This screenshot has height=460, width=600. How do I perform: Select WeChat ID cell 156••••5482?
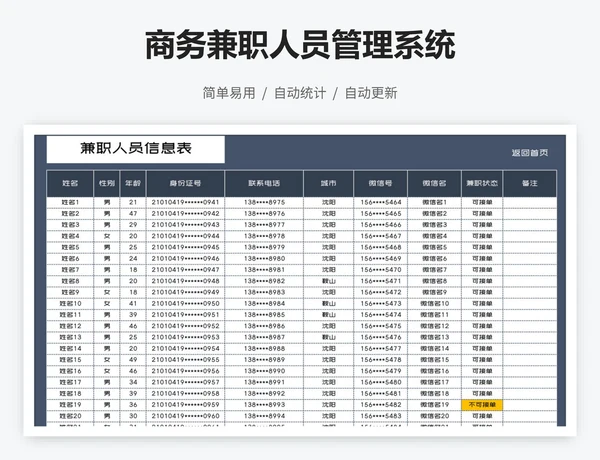coord(381,405)
